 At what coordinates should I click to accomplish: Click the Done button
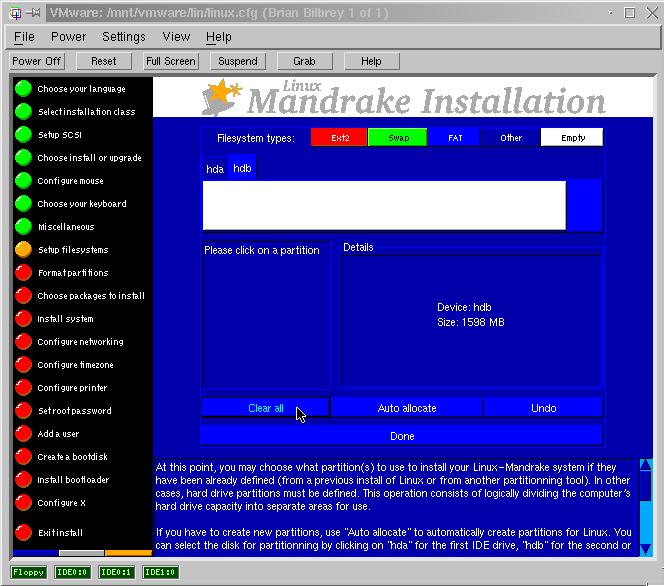402,436
